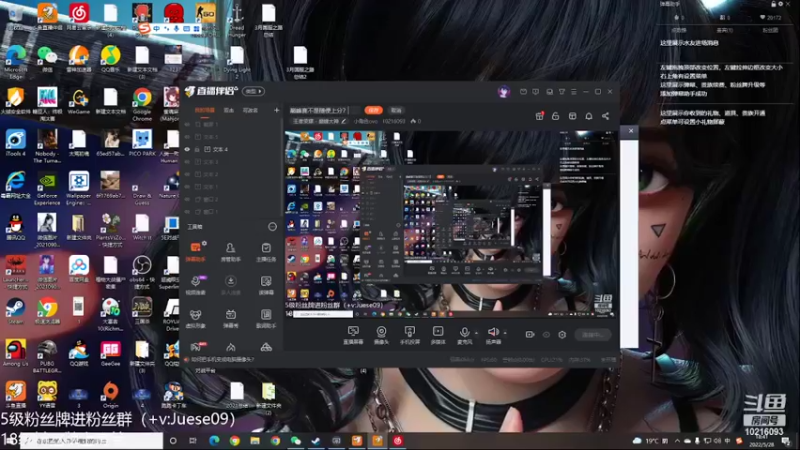Click the share icon in stream header
Viewport: 800px width, 450px height.
pyautogui.click(x=605, y=116)
